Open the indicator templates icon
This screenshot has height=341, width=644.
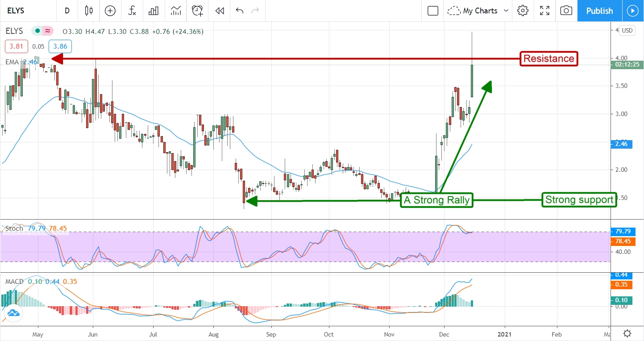[x=175, y=11]
